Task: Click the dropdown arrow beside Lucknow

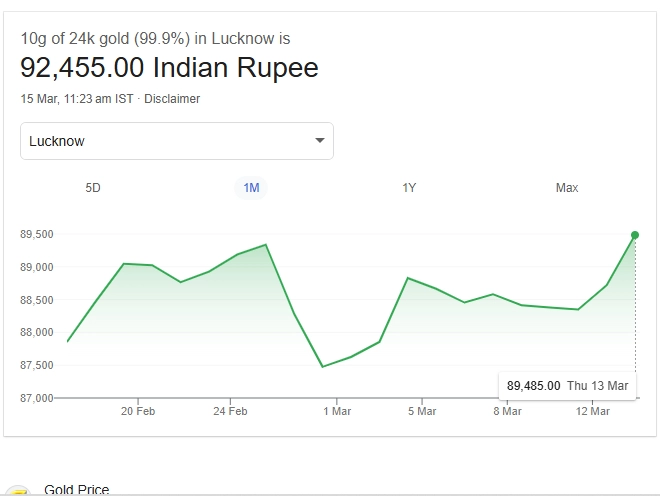Action: 320,141
